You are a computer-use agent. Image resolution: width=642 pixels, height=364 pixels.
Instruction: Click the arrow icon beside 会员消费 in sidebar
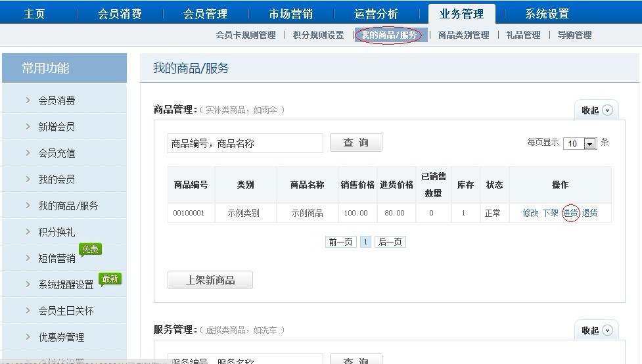coord(28,101)
